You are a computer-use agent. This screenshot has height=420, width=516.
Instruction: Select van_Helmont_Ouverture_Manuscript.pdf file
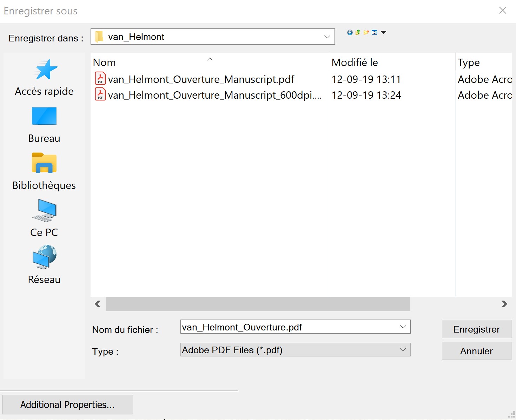click(x=201, y=79)
